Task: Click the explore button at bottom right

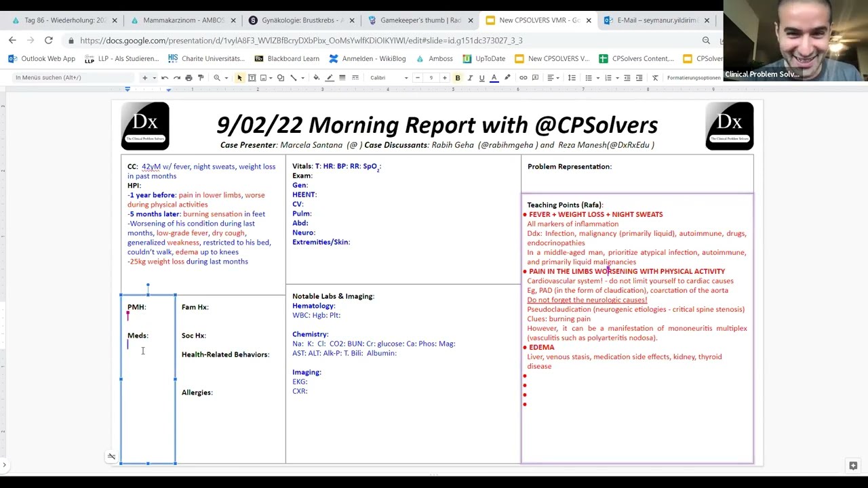Action: (853, 466)
